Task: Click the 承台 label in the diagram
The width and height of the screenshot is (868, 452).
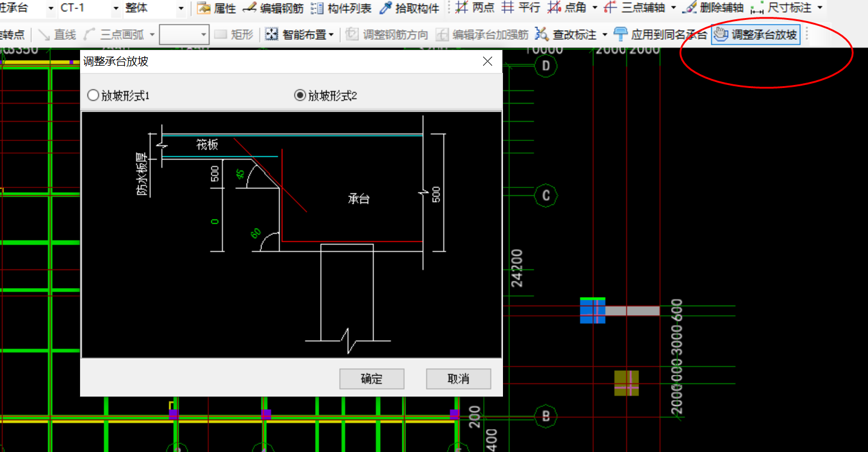Action: click(x=359, y=198)
